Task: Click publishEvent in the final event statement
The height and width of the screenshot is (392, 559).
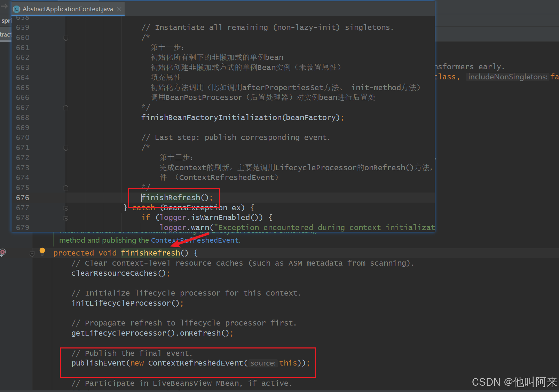Action: pos(99,363)
